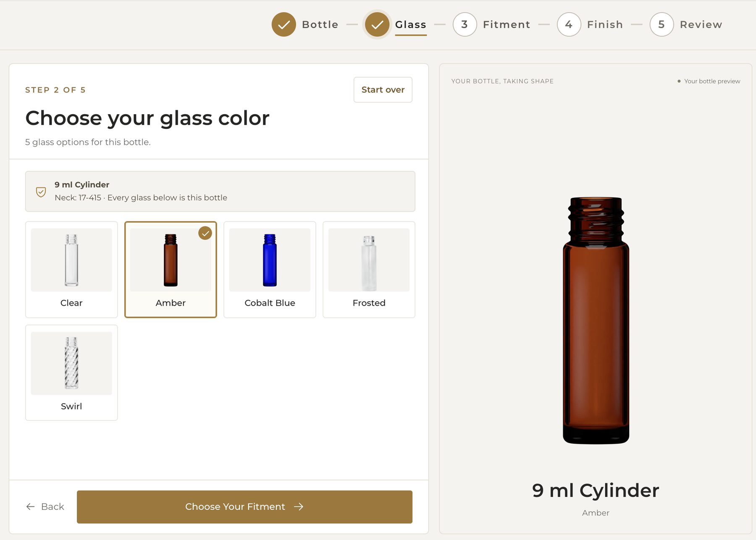Click the left arrow icon next to Back
Screen dimensions: 756x540
30,507
